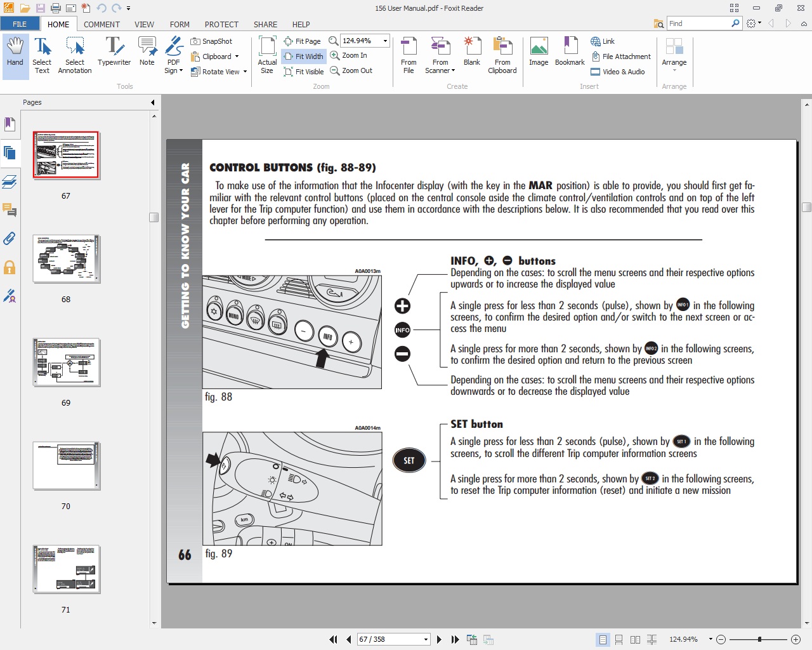
Task: Enable facing pages view mode
Action: [x=635, y=639]
